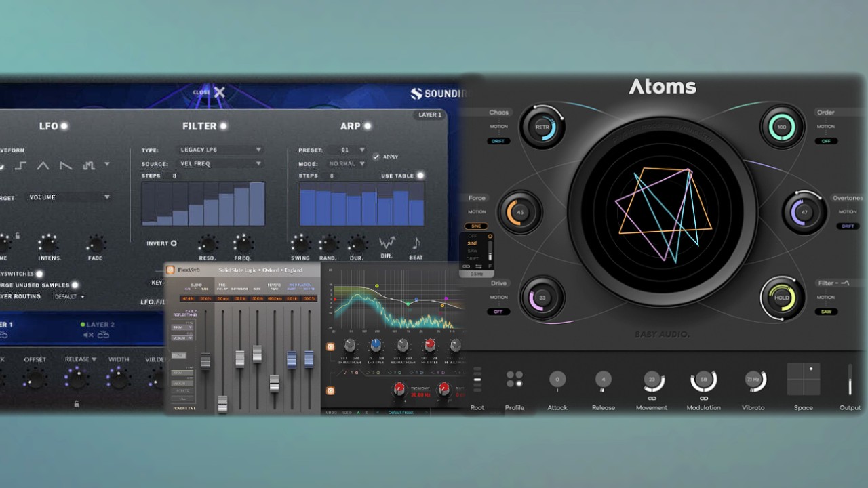Choose SAW in the Force motion menu
The height and width of the screenshot is (488, 868).
tap(473, 251)
